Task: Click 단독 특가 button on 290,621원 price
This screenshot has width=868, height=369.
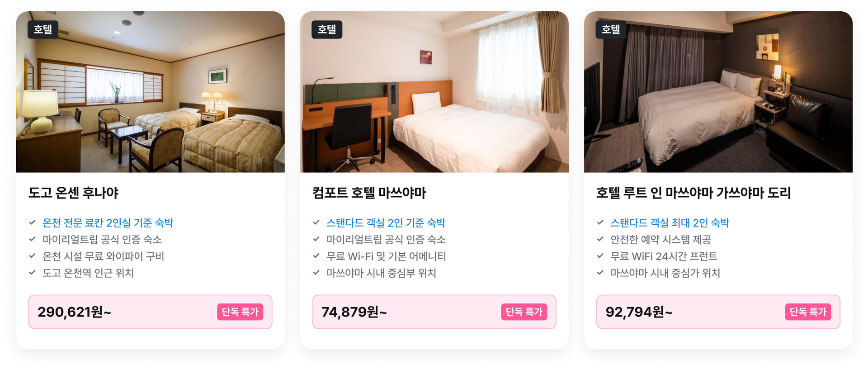Action: (x=240, y=312)
